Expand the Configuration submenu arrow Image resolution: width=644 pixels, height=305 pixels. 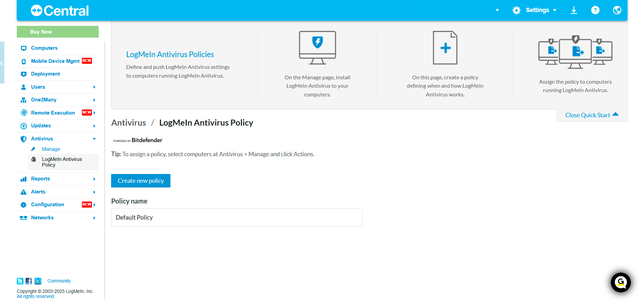[x=94, y=205]
